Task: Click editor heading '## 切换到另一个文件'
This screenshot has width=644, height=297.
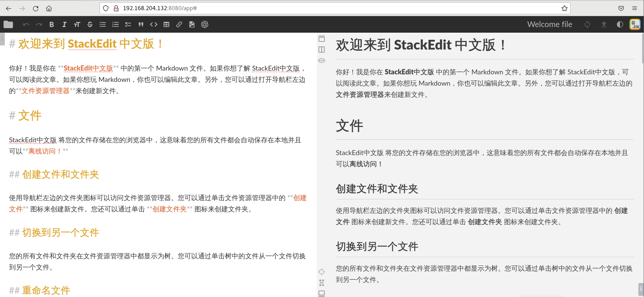Action: (x=54, y=233)
